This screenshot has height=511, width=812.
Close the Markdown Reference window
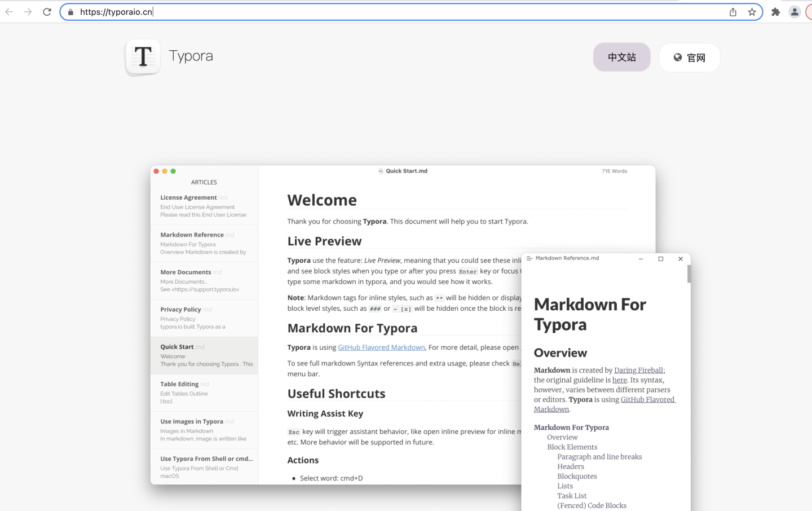pos(681,259)
